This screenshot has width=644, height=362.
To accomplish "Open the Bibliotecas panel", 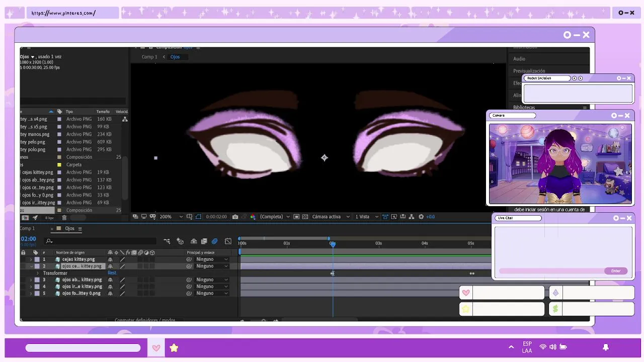I will click(x=524, y=107).
